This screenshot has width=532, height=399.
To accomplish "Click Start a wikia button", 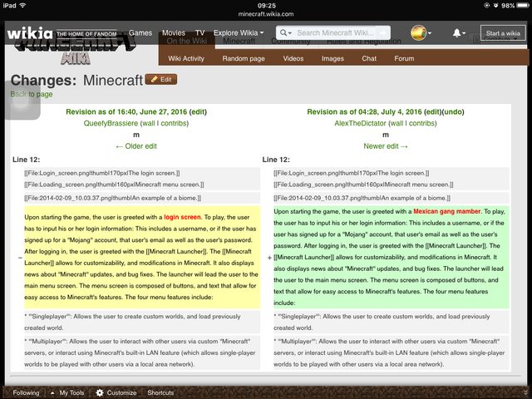I will (503, 33).
